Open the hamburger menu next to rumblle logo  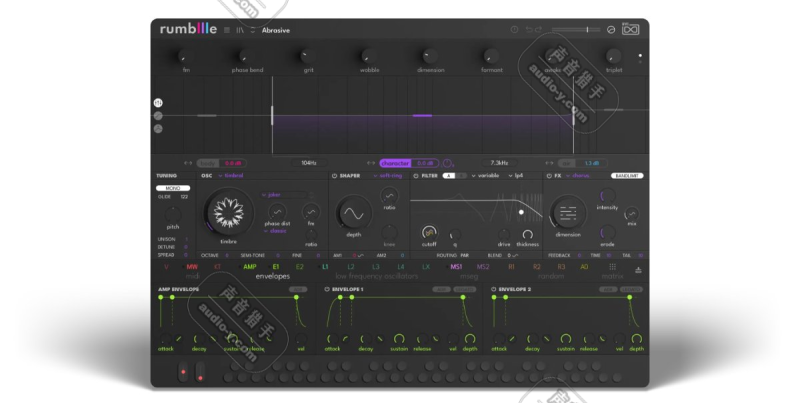point(227,30)
